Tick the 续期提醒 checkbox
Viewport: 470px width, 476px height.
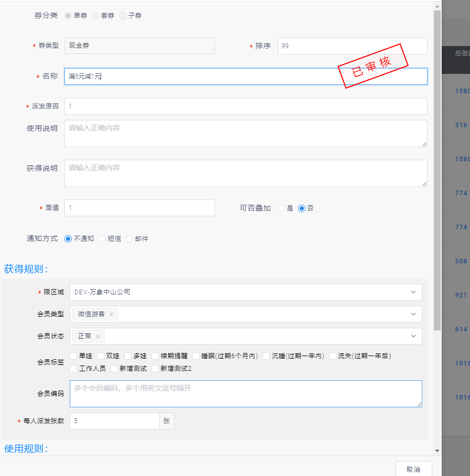click(155, 356)
